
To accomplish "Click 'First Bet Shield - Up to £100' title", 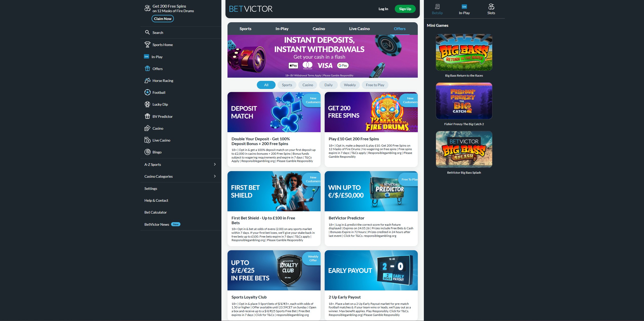I will pos(263,220).
